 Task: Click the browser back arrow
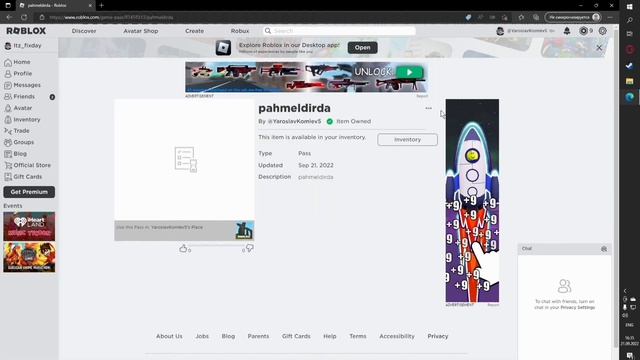(x=9, y=17)
